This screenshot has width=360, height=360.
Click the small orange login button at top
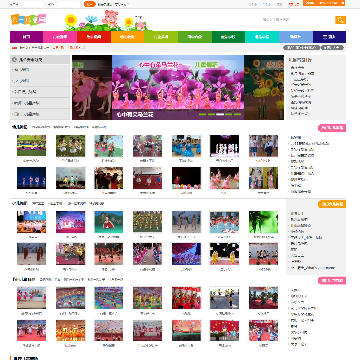pos(89,4)
